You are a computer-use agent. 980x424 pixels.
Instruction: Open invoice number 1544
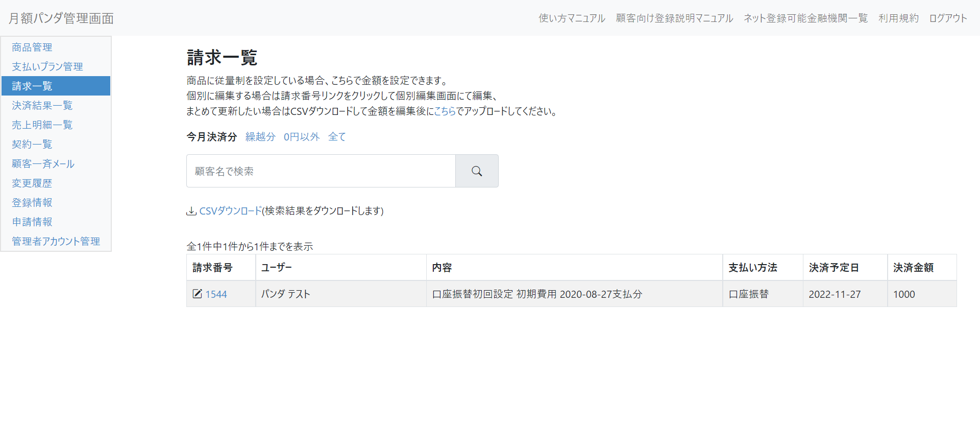[216, 294]
